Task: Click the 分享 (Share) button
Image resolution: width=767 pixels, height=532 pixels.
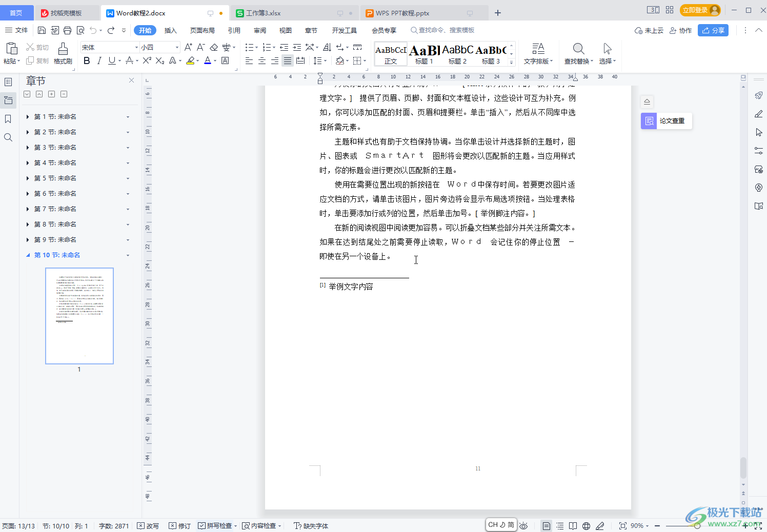Action: tap(713, 30)
